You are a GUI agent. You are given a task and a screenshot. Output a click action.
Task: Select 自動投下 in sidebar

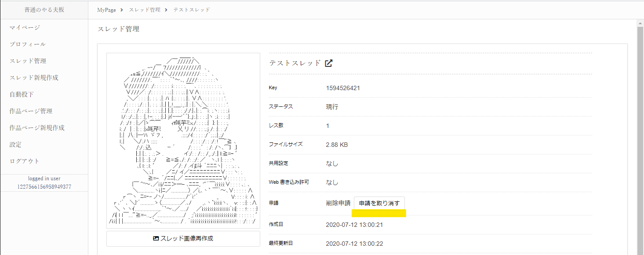click(x=22, y=95)
